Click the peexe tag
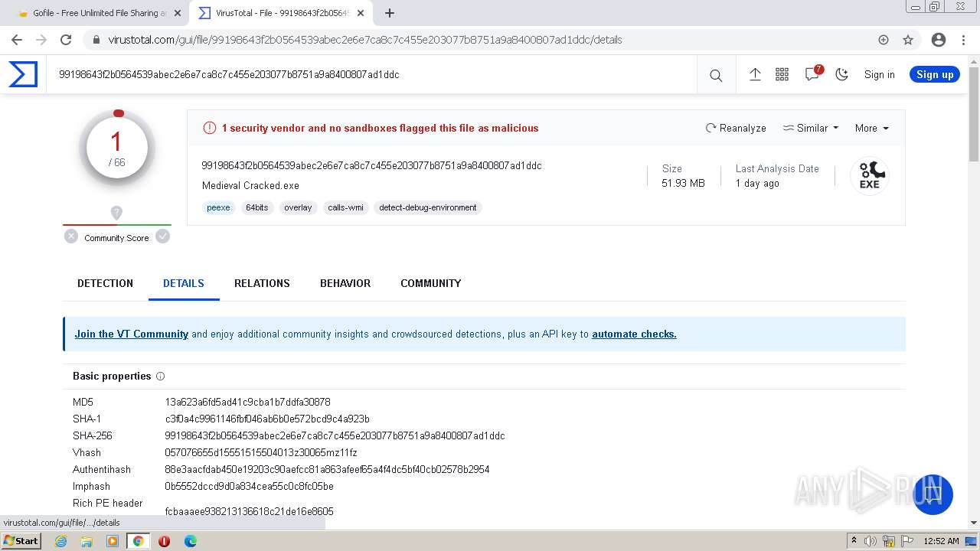980x551 pixels. [218, 207]
